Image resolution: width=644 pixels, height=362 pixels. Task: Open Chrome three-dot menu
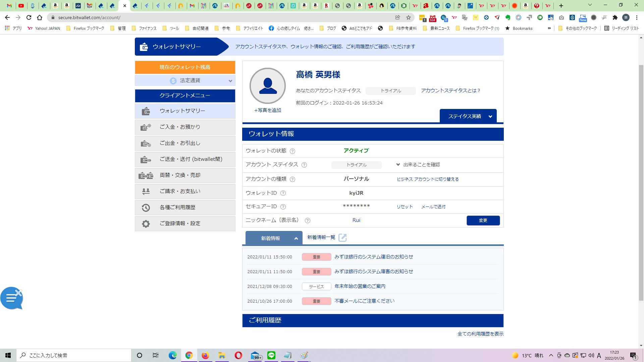637,17
